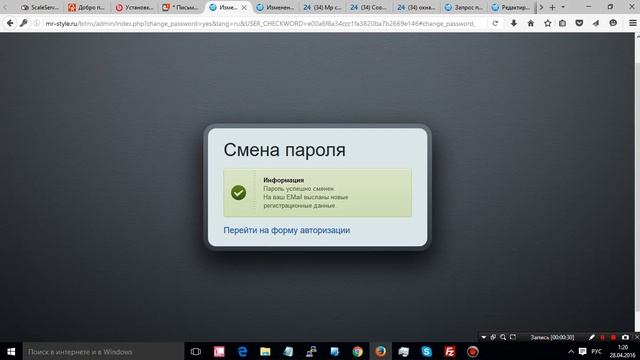The image size is (640, 360).
Task: Open Pocket shield icon in toolbar
Action: [x=579, y=23]
